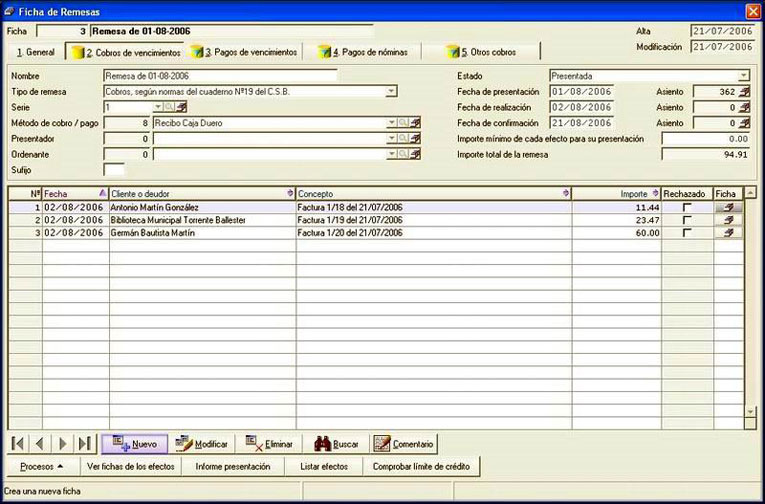Jump to last record navigation arrow
The image size is (765, 504).
coord(85,444)
